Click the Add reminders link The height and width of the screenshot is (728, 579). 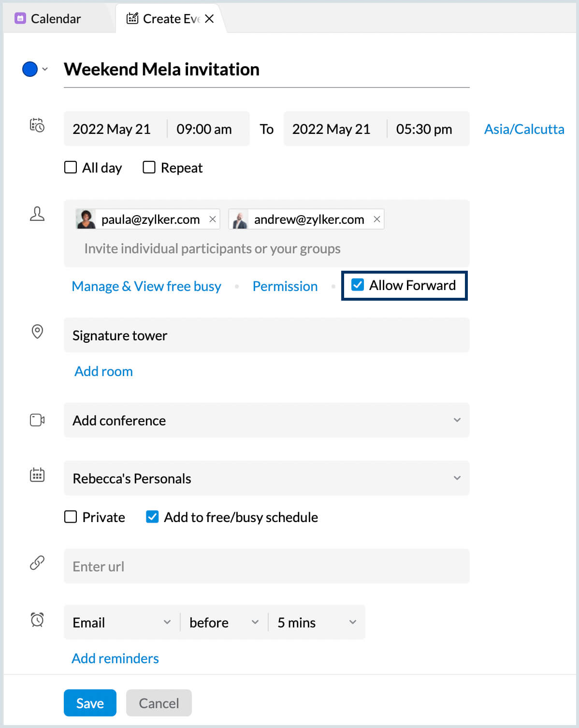point(115,658)
